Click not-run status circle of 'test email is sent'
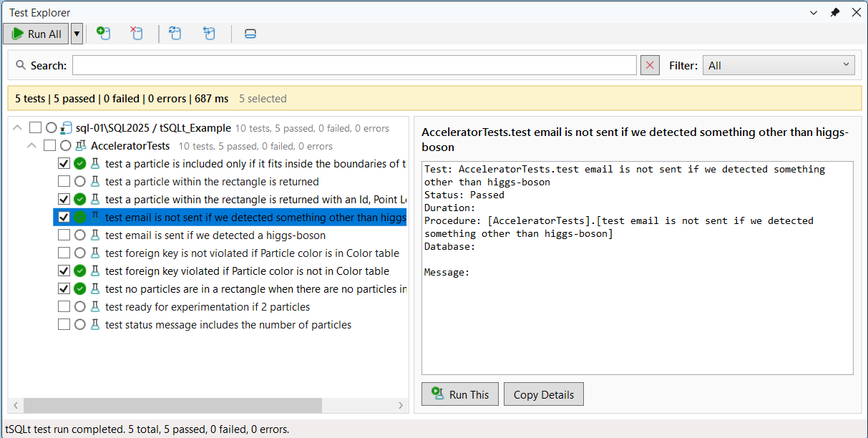This screenshot has width=868, height=438. 79,235
